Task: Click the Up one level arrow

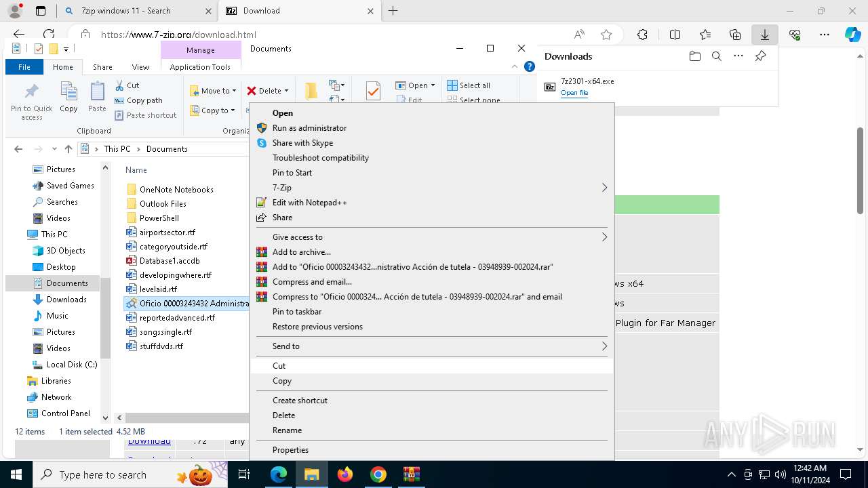Action: pos(68,149)
